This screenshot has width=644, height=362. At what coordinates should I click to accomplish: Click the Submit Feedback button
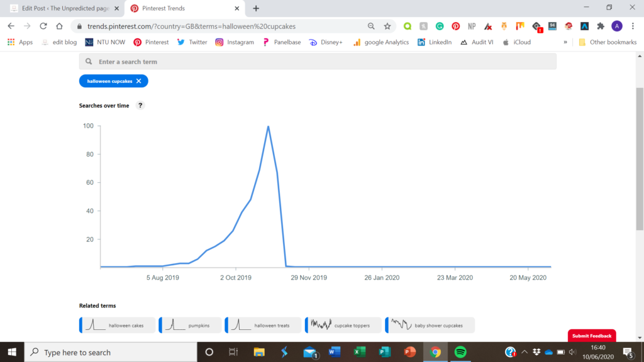pos(592,336)
